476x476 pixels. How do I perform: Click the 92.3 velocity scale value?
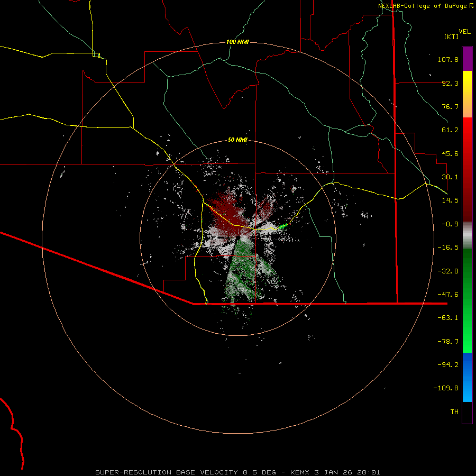click(x=450, y=83)
